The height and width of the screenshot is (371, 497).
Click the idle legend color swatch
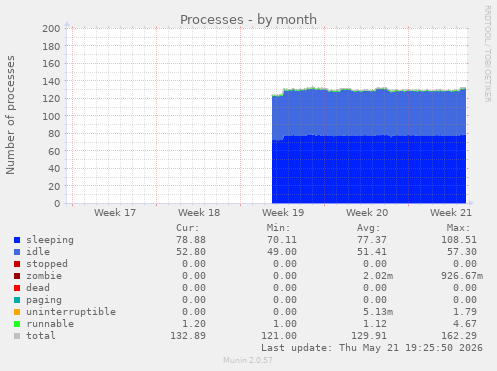[17, 252]
